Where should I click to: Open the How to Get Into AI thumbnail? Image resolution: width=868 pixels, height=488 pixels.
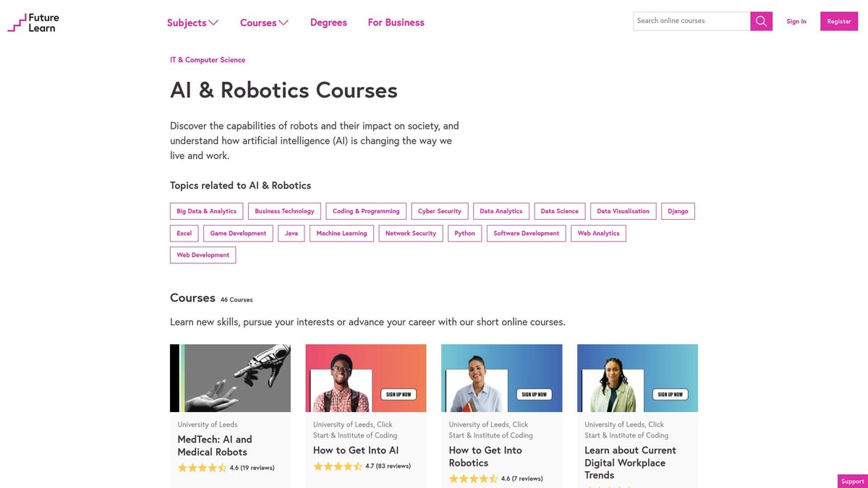(x=366, y=378)
